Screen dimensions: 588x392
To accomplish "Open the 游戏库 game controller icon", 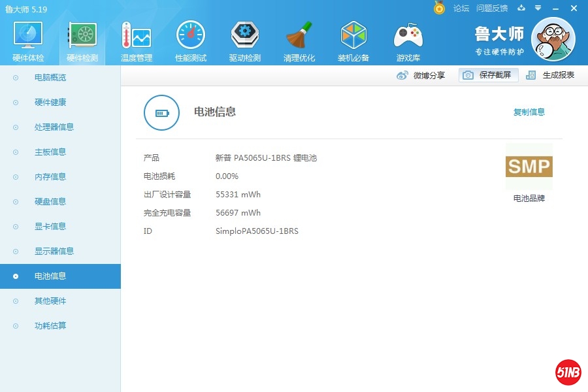I will pyautogui.click(x=408, y=36).
